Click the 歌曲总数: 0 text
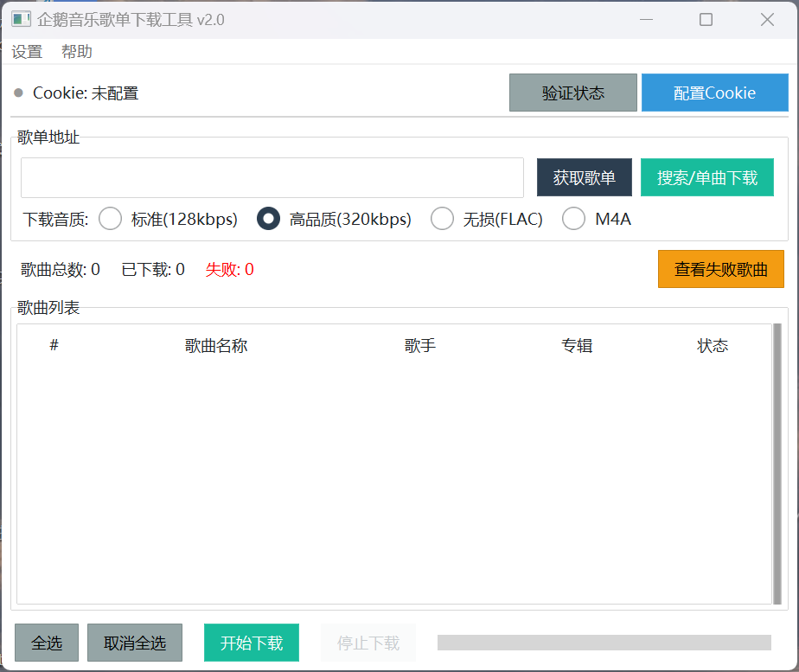Screen dimensions: 799x672 61,269
